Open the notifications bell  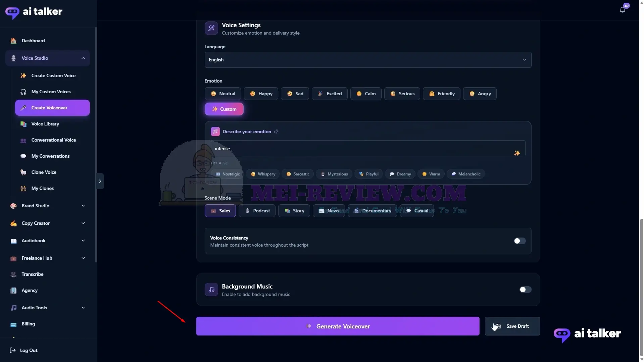point(622,10)
